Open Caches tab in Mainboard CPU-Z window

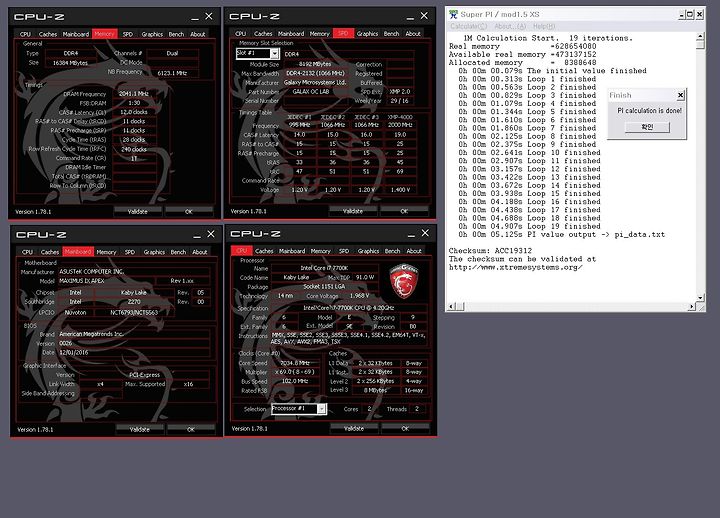[x=50, y=252]
